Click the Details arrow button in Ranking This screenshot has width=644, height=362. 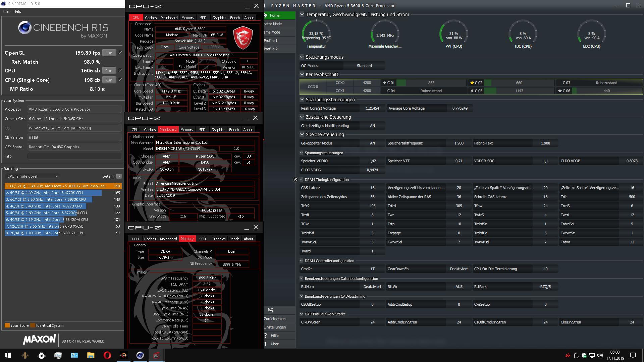point(119,176)
